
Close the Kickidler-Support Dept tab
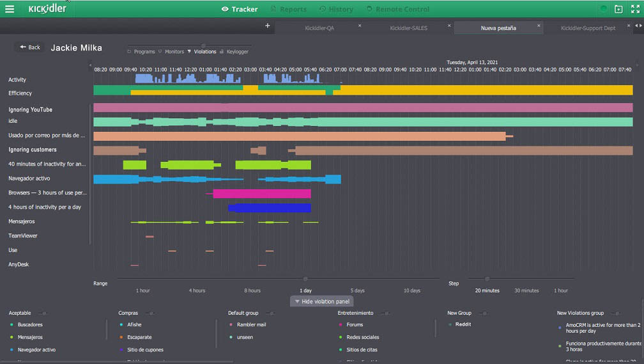click(629, 26)
